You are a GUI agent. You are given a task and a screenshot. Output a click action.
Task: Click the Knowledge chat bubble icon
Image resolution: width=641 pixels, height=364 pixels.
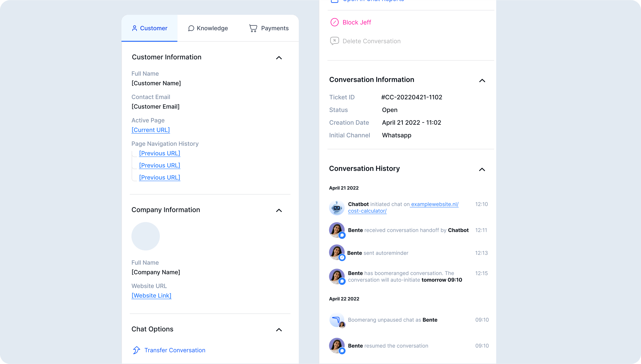pos(191,28)
